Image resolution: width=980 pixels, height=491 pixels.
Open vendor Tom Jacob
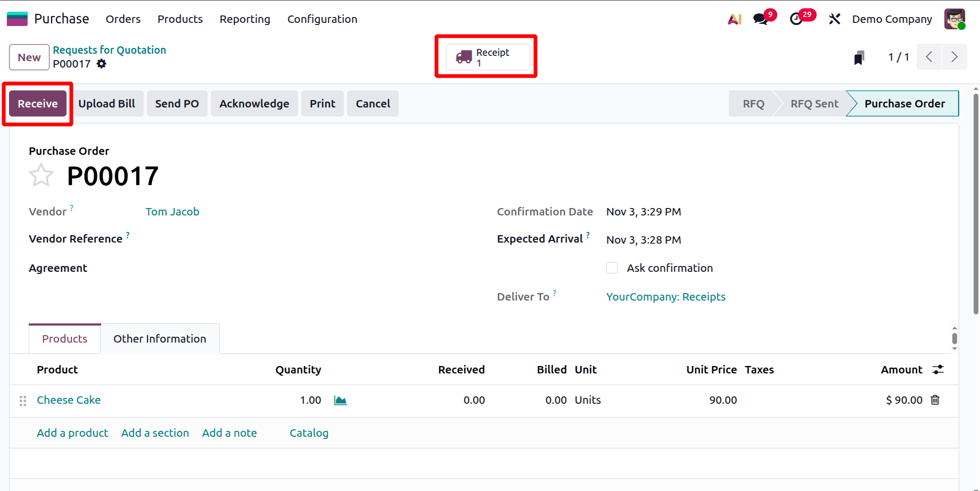(x=172, y=211)
